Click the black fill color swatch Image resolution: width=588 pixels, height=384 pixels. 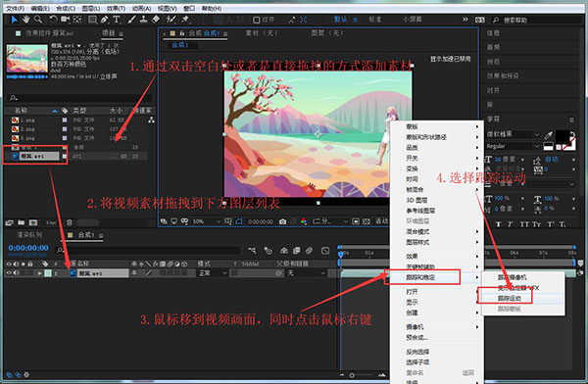coord(563,137)
